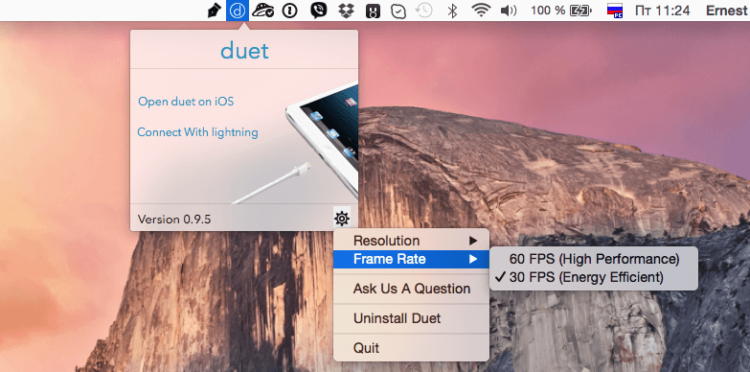
Task: Click the Russian flag input source icon
Action: 615,11
